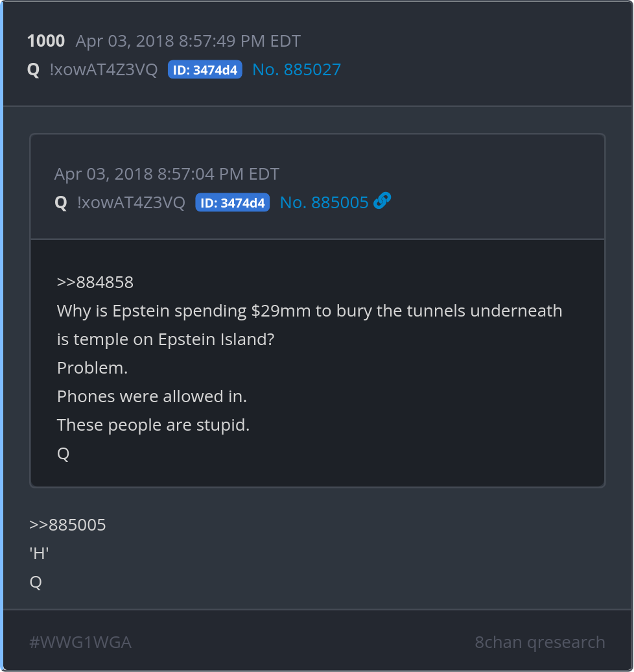634x672 pixels.
Task: Click the "Why is Epstein spending $29mm" line
Action: coord(309,311)
